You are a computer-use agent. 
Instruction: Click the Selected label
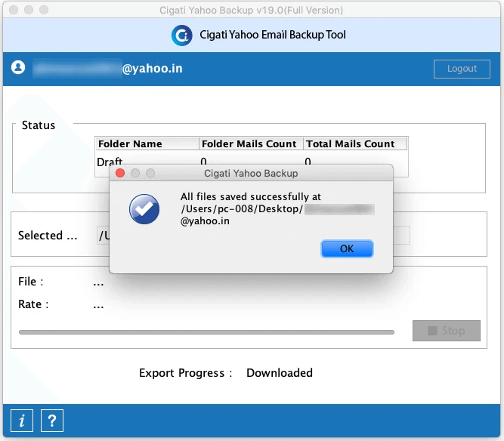pos(48,236)
